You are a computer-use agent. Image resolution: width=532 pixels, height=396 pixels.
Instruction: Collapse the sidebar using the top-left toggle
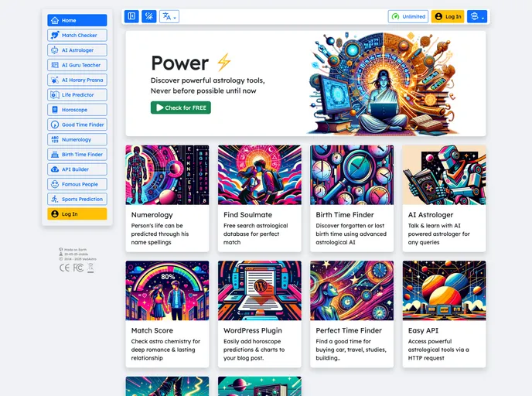tap(132, 16)
